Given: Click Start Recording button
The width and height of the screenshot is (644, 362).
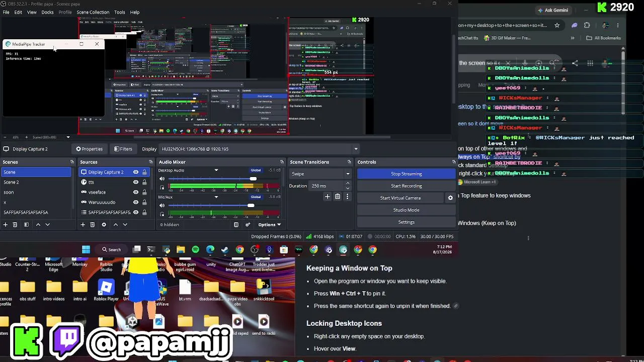Looking at the screenshot, I should pyautogui.click(x=407, y=186).
